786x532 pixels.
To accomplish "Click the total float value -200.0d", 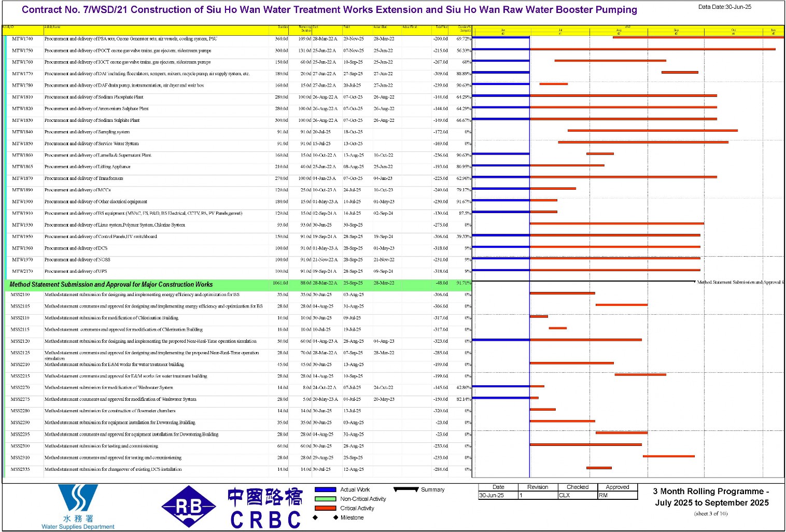I will click(x=440, y=39).
